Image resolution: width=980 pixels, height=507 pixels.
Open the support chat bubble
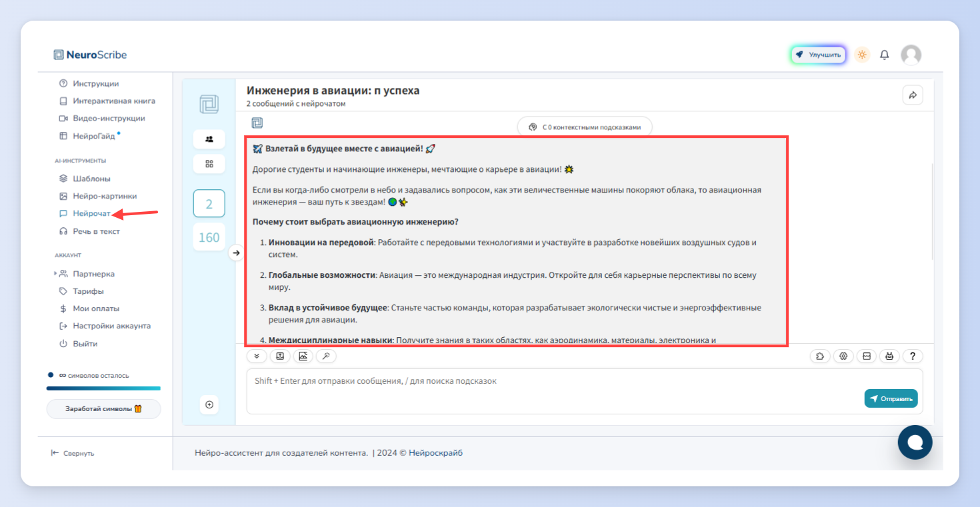[915, 442]
